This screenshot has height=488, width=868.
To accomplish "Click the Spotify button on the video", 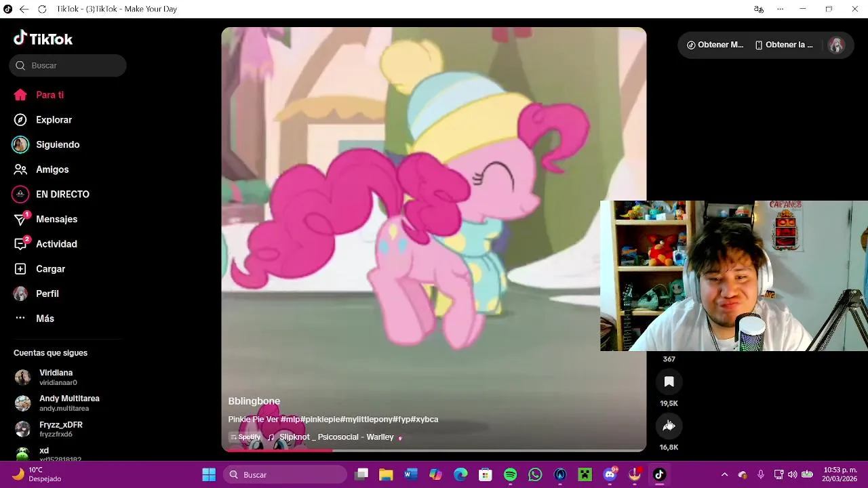I will tap(246, 437).
